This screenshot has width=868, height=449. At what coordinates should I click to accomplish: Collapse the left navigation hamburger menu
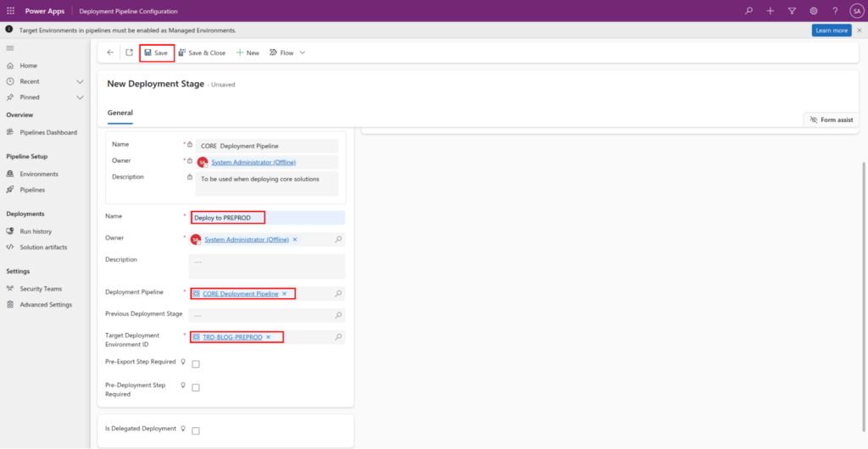10,48
